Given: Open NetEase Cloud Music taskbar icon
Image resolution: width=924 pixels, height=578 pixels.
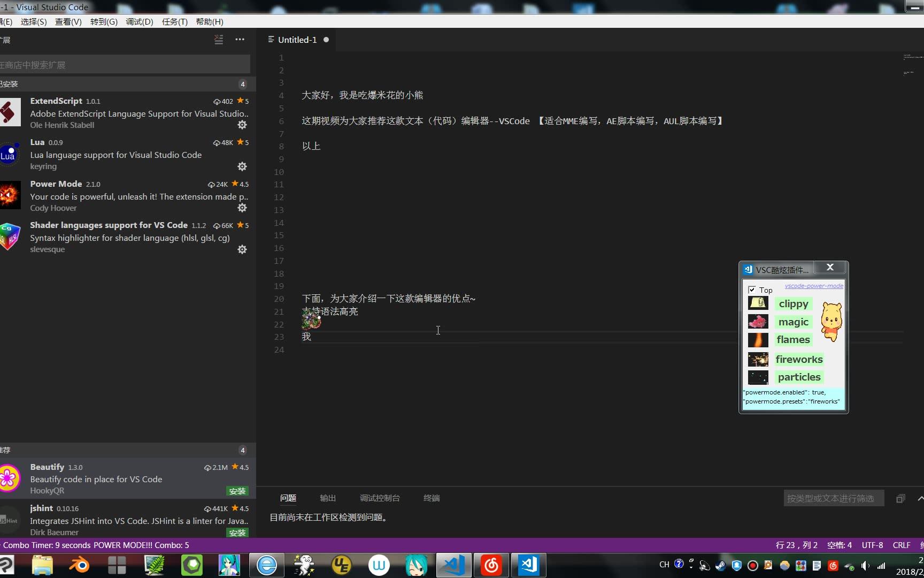Looking at the screenshot, I should tap(491, 565).
